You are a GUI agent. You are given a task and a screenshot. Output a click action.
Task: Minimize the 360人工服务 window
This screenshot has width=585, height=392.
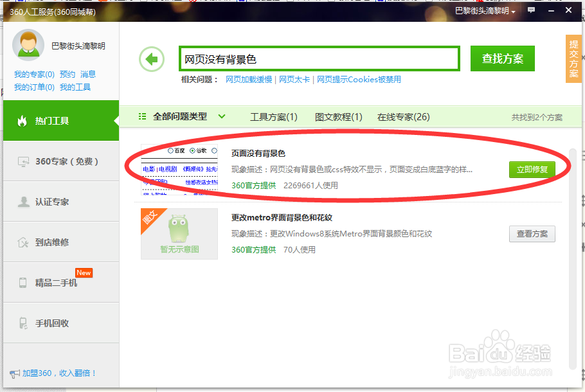point(551,11)
